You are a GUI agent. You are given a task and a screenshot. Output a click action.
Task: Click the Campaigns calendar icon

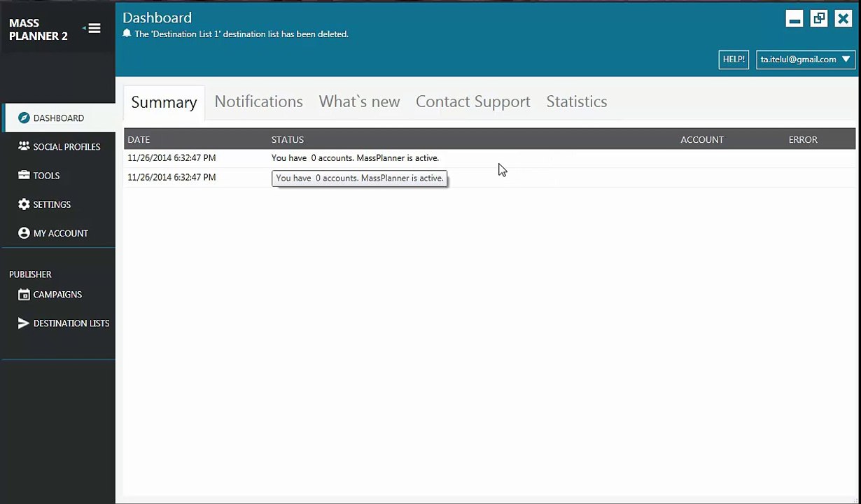pos(24,295)
